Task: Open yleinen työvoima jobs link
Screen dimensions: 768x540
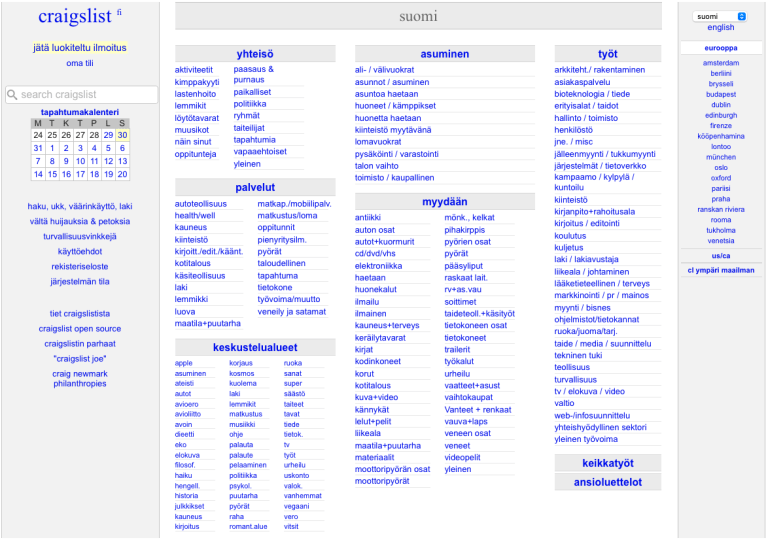Action: click(586, 439)
